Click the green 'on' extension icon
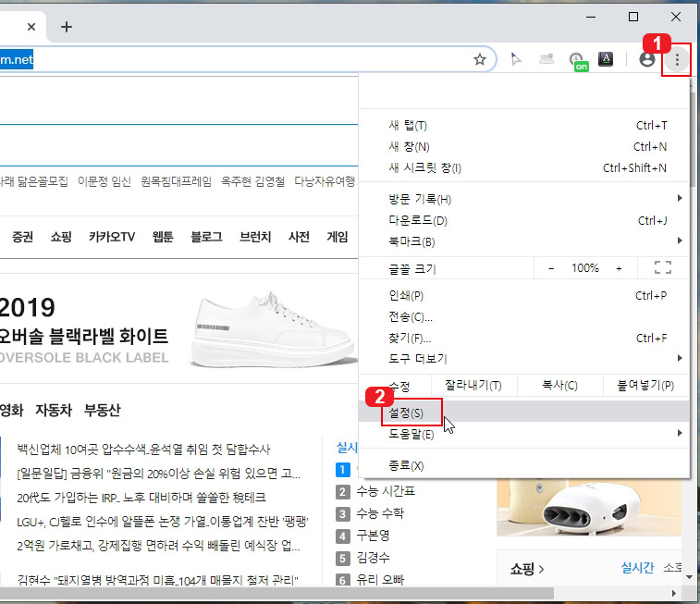 pos(578,62)
